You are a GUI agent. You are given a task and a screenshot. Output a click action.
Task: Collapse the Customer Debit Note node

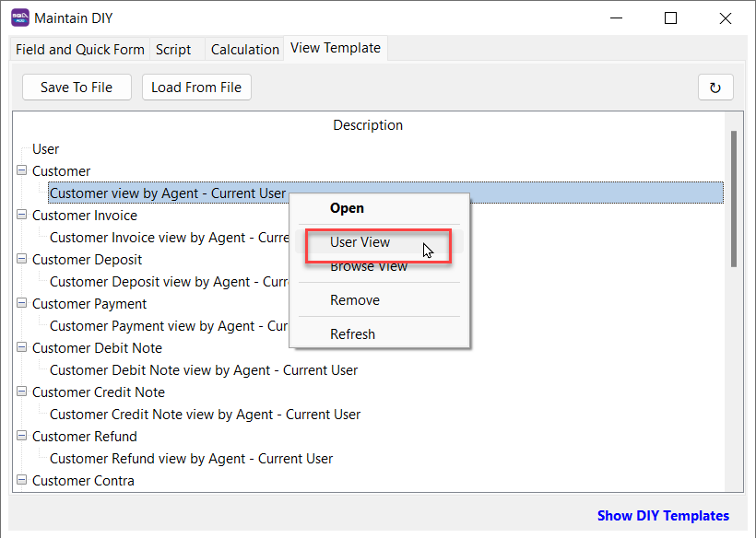pos(21,348)
